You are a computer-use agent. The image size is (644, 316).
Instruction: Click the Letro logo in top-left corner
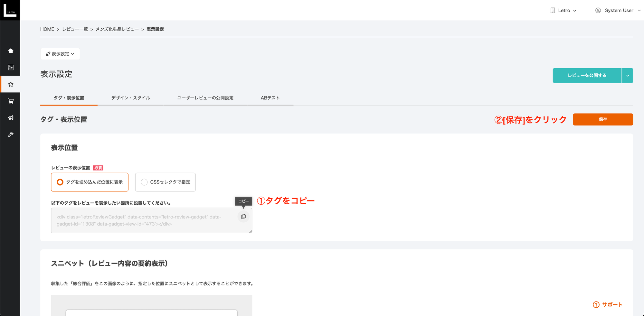click(10, 10)
